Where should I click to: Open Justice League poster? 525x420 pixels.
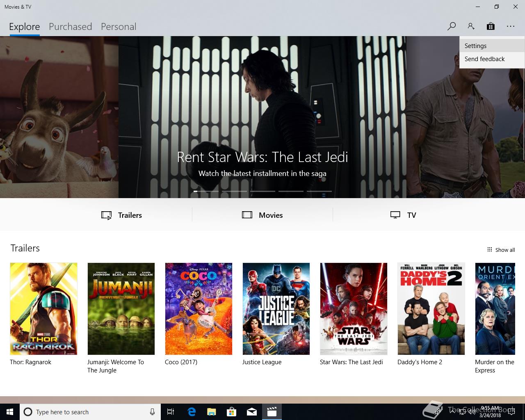point(276,309)
